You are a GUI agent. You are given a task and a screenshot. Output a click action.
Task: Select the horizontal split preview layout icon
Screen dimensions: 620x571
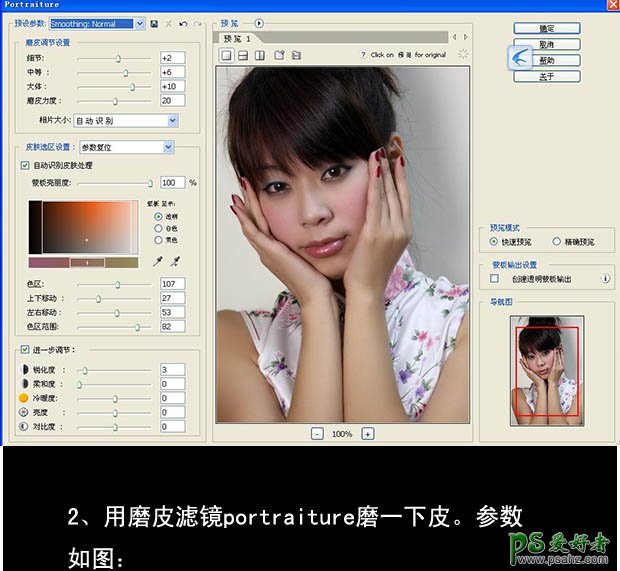(243, 55)
